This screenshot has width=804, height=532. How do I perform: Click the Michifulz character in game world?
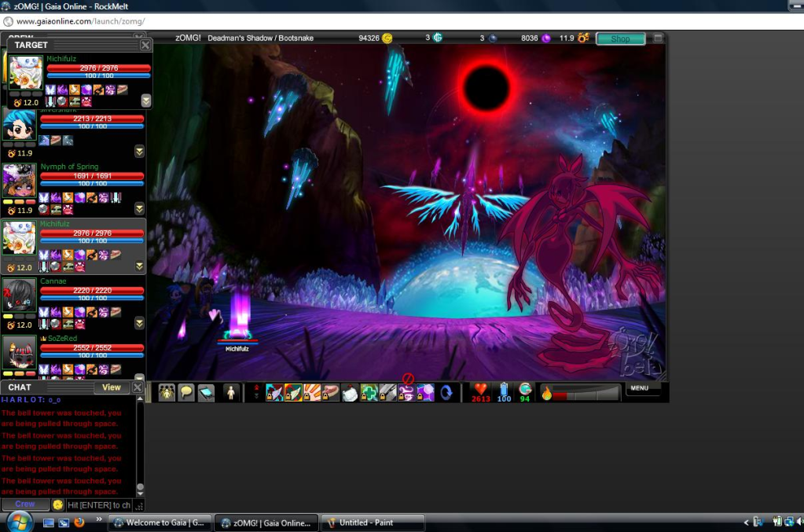click(x=238, y=315)
